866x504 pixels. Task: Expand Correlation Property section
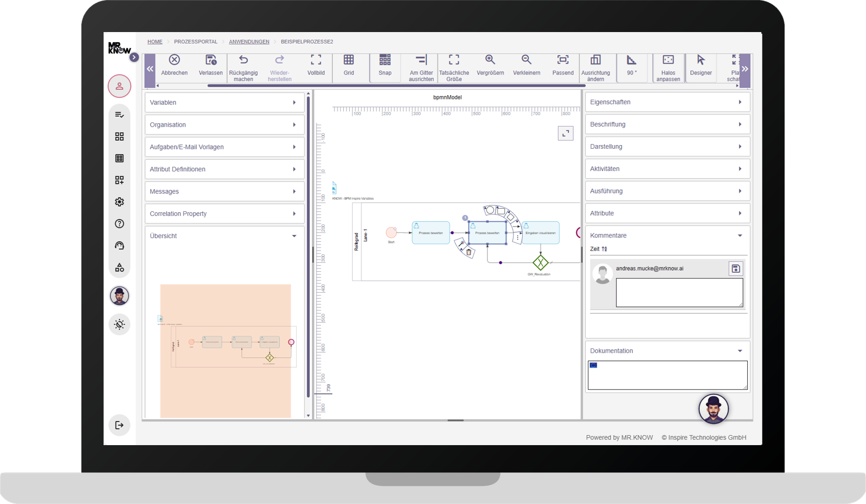coord(225,214)
